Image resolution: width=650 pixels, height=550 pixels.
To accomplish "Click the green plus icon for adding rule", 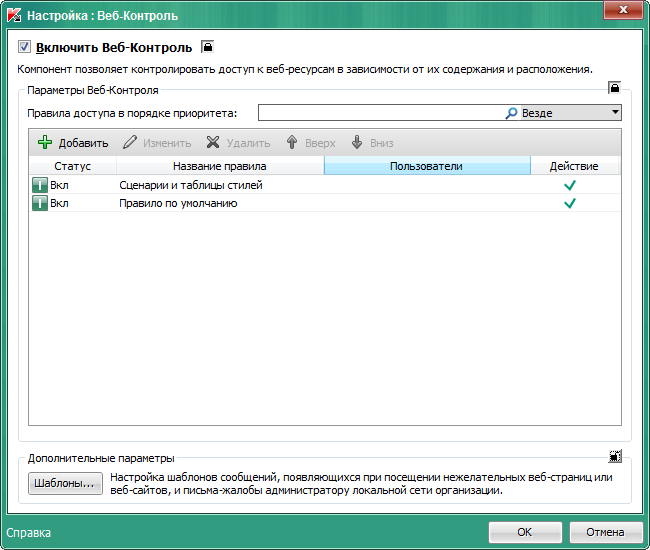I will point(45,142).
